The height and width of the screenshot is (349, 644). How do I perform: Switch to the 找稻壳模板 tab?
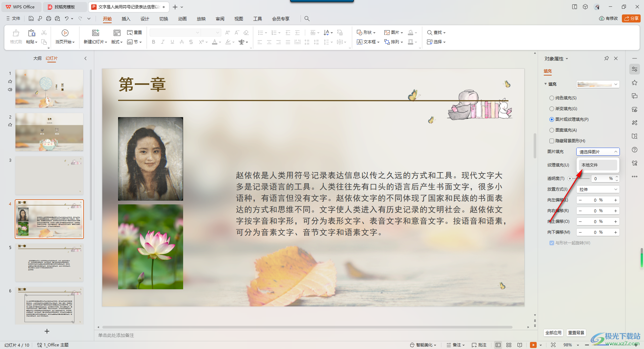tap(65, 7)
